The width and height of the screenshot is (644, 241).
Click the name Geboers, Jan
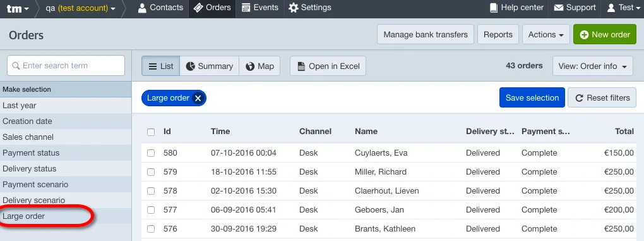379,210
